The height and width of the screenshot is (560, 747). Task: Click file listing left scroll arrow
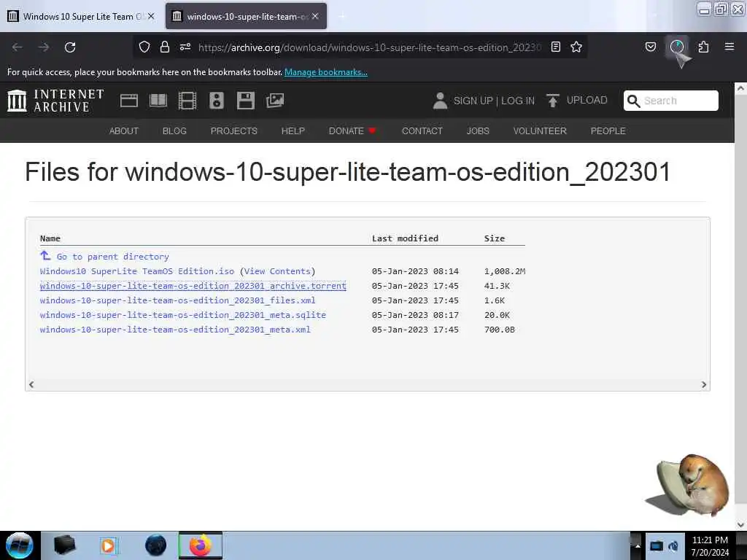point(31,385)
